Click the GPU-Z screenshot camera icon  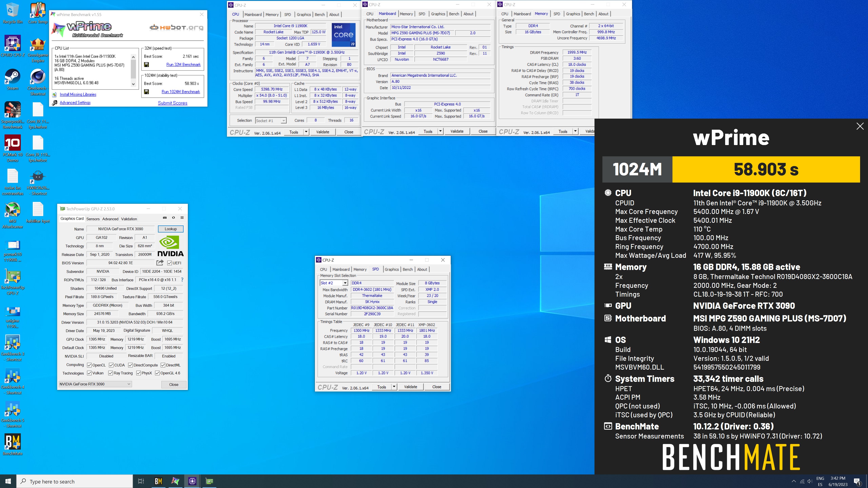point(165,218)
